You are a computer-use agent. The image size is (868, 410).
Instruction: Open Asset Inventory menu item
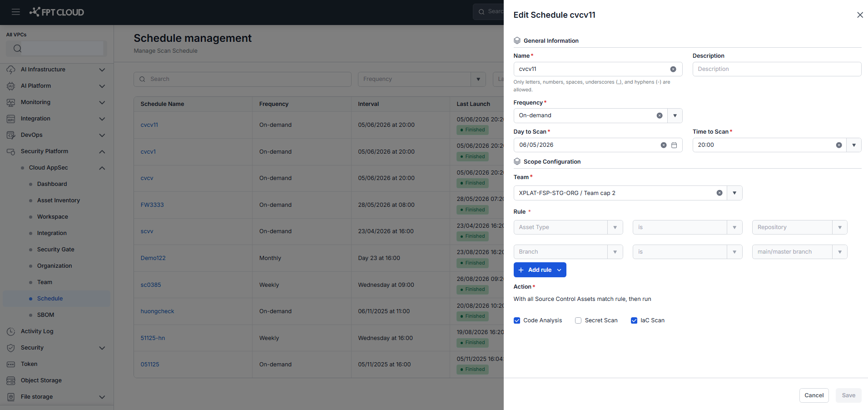59,200
